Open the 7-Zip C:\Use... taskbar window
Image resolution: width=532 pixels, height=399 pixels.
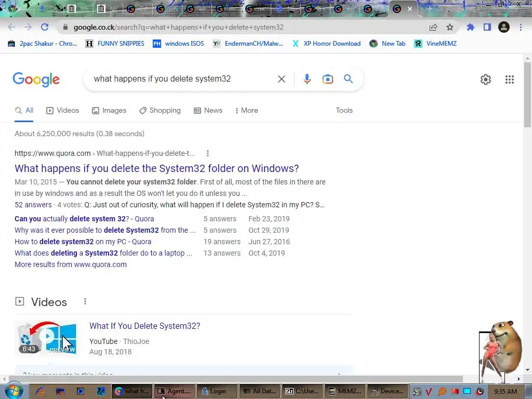coord(303,391)
